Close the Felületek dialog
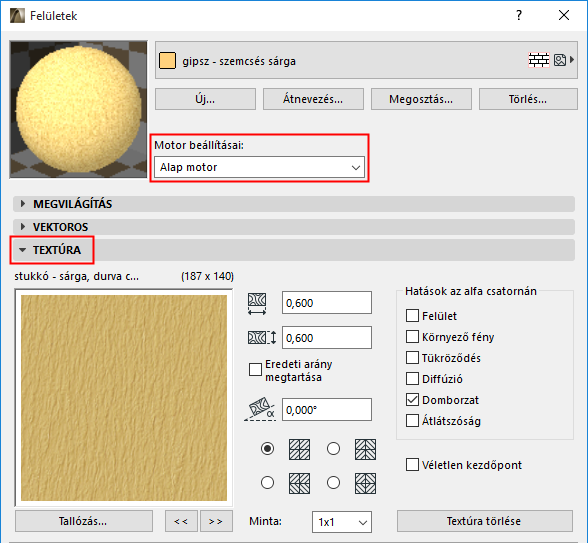 click(x=564, y=15)
